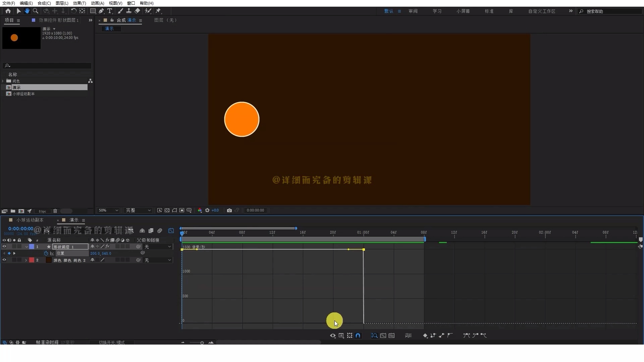Image resolution: width=644 pixels, height=362 pixels.
Task: Click the current timecode 0:00:00:00
Action: click(x=21, y=229)
